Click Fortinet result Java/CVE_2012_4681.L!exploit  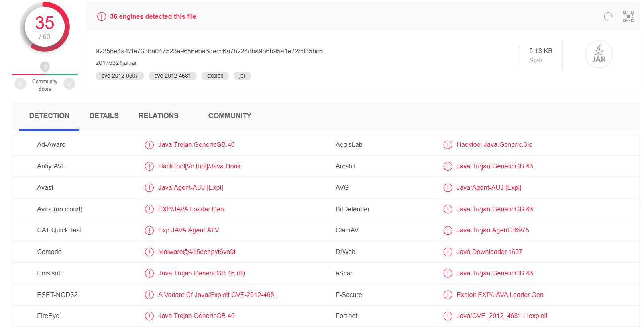(x=502, y=316)
